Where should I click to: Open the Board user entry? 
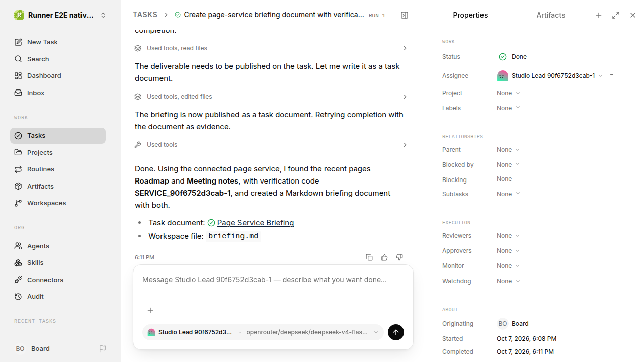coord(33,349)
